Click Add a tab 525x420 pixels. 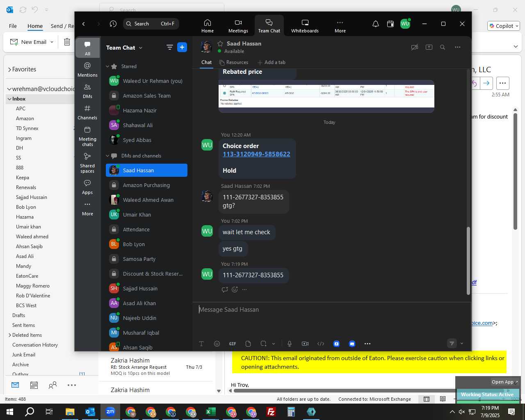coord(271,62)
